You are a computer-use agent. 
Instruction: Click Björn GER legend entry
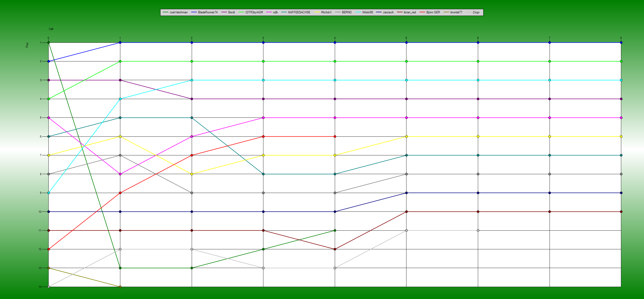[x=433, y=12]
